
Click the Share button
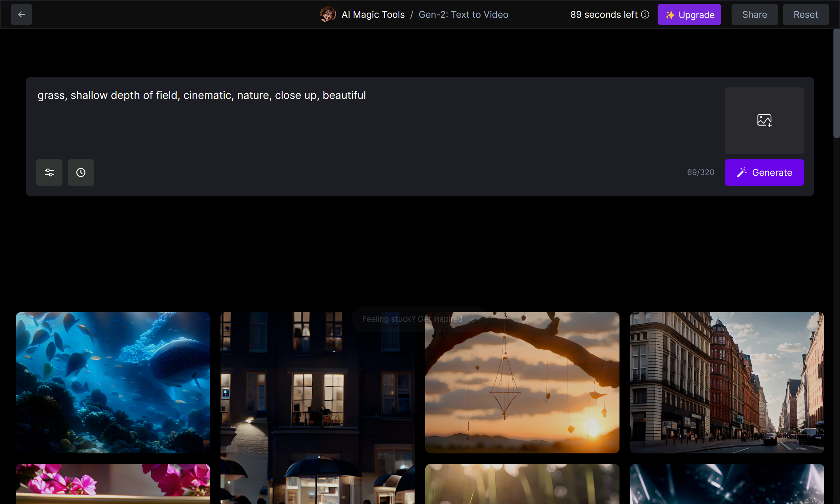754,14
